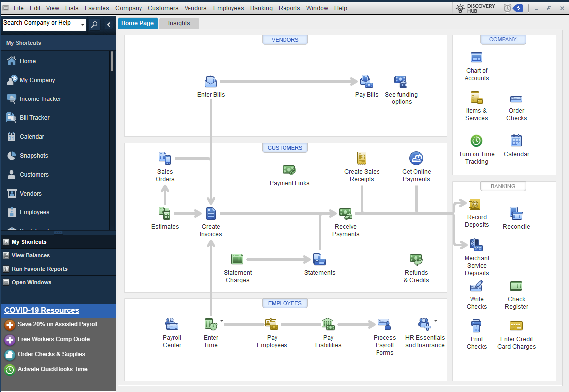This screenshot has width=569, height=392.
Task: Open Chart of Accounts icon
Action: pos(476,58)
